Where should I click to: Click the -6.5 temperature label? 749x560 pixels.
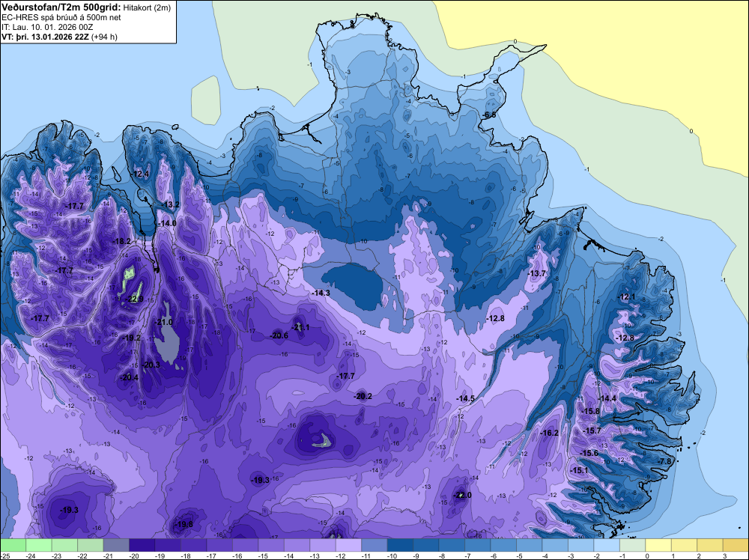(490, 115)
